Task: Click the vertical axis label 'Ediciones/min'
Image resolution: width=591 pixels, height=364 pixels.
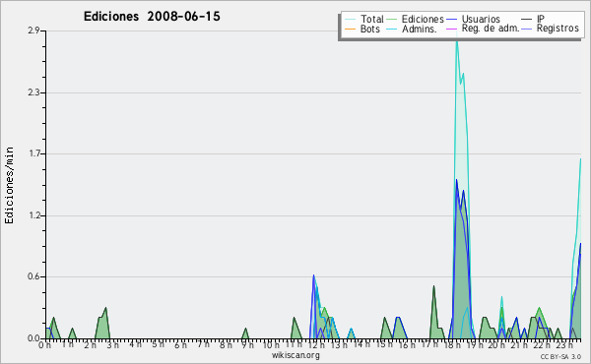Action: (x=9, y=185)
